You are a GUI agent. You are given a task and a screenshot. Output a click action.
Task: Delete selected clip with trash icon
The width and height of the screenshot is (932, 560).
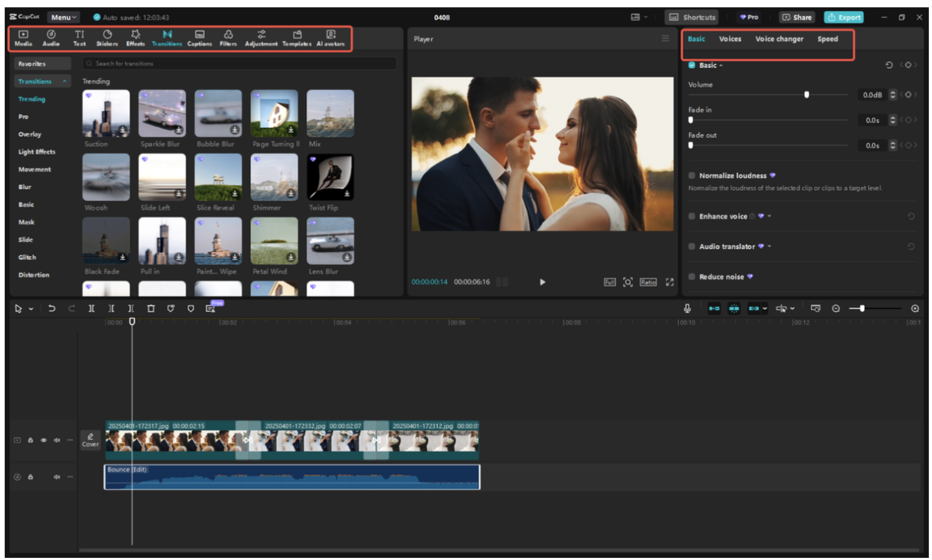(x=151, y=309)
